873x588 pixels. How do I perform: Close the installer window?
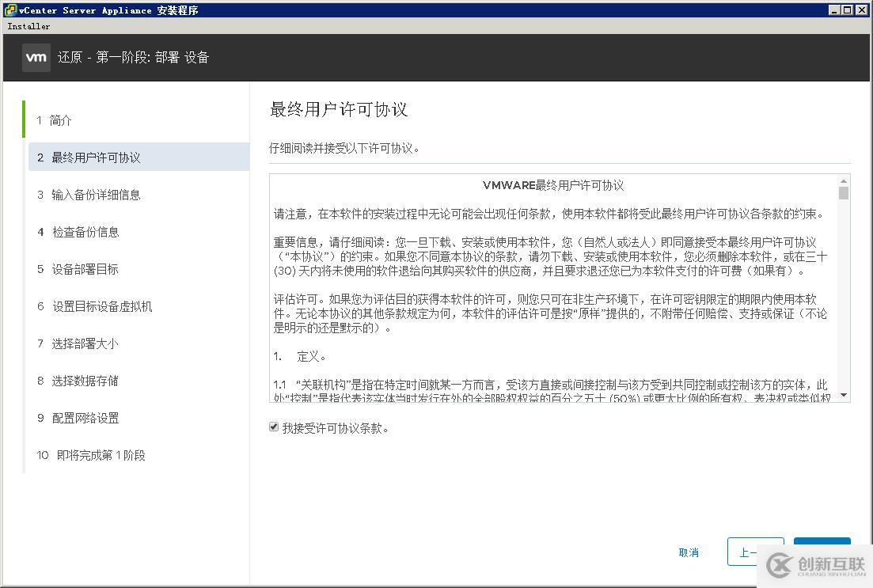(x=861, y=10)
